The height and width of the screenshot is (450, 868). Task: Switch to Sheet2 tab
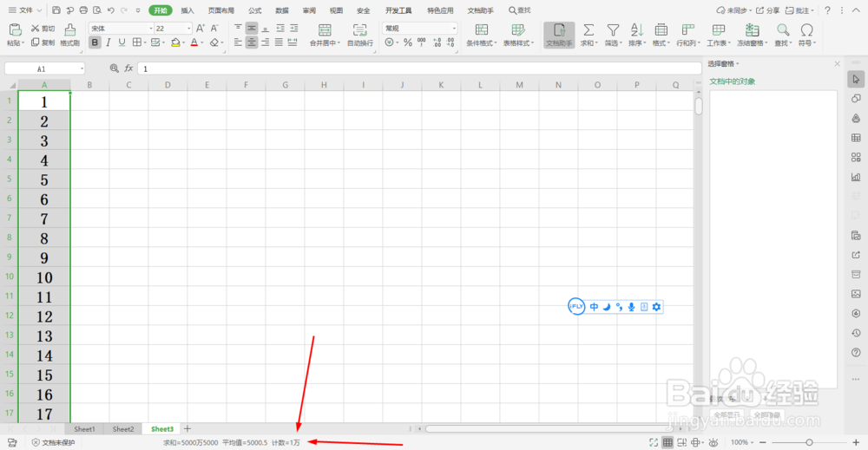(x=123, y=429)
